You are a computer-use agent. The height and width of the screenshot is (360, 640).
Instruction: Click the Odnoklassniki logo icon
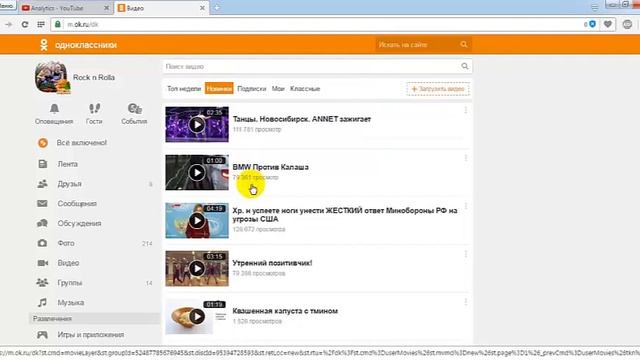44,44
